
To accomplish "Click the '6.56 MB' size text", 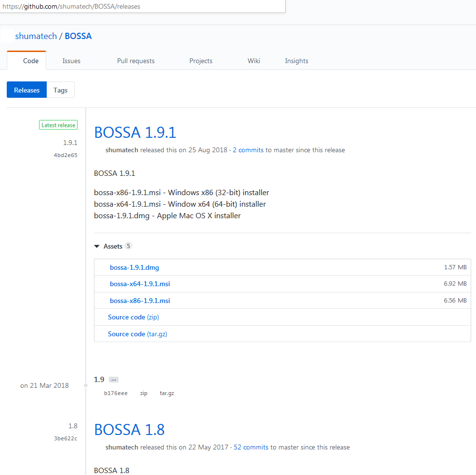I will 455,300.
